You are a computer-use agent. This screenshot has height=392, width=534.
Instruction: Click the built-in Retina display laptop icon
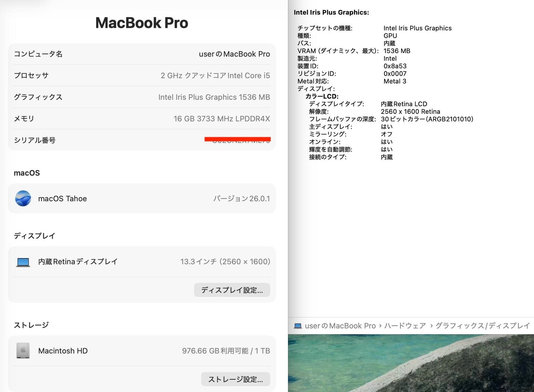point(23,262)
